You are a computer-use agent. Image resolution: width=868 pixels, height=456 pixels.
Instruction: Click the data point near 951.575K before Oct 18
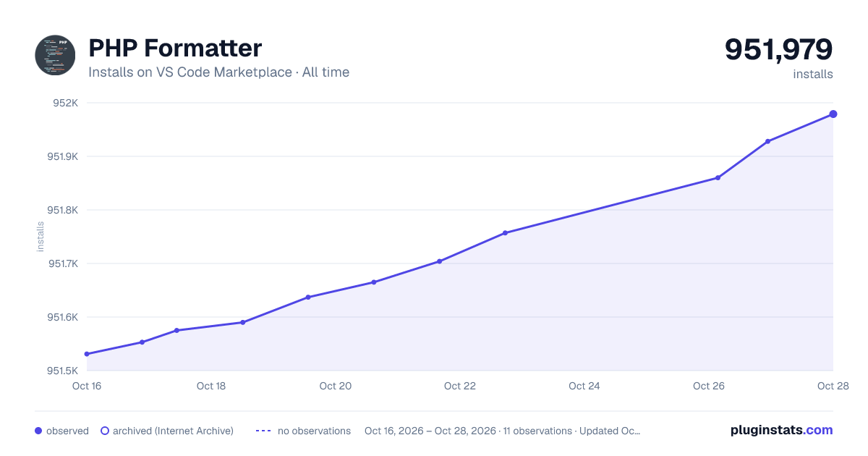[x=176, y=330]
